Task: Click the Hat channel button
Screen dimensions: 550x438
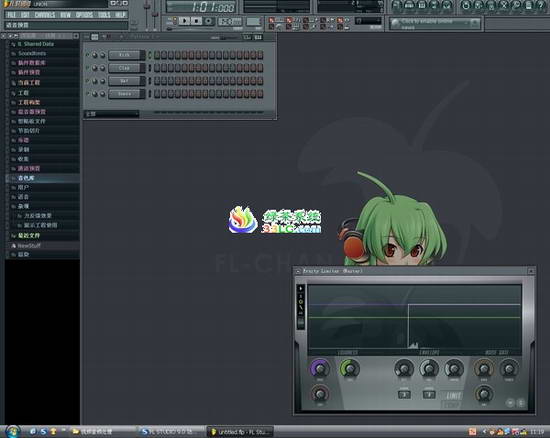Action: coord(125,81)
